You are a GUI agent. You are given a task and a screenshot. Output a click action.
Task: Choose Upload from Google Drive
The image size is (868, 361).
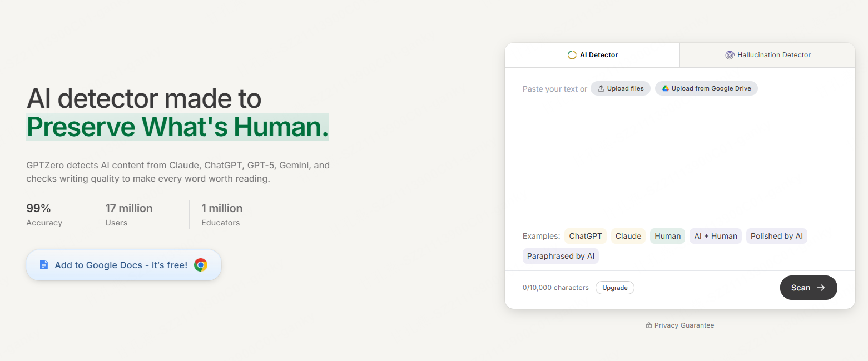pyautogui.click(x=706, y=88)
